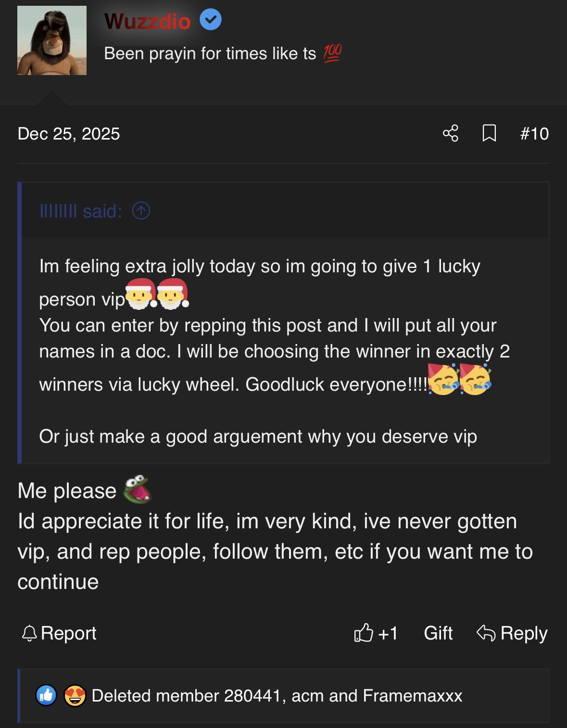Viewport: 567px width, 728px height.
Task: Click the share post icon
Action: [x=450, y=133]
